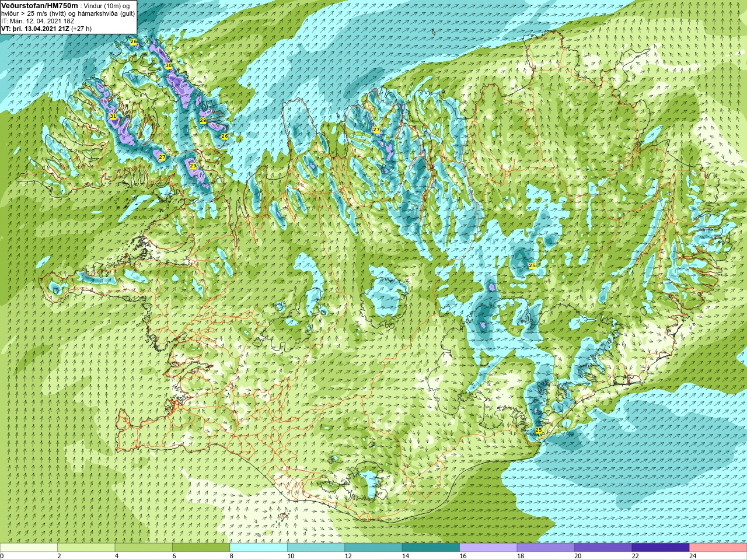Viewport: 747px width, 560px height.
Task: Click the 'Vindur (10m) og' description text
Action: 107,6
